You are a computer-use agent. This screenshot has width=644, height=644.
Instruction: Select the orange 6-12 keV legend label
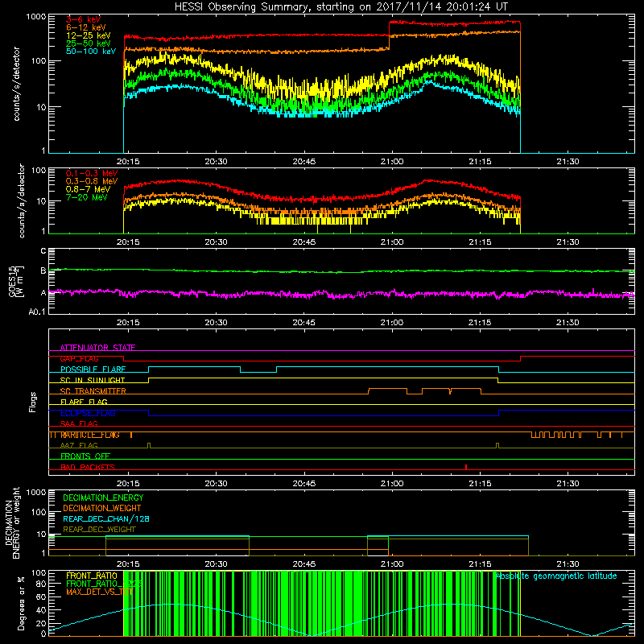(x=86, y=27)
